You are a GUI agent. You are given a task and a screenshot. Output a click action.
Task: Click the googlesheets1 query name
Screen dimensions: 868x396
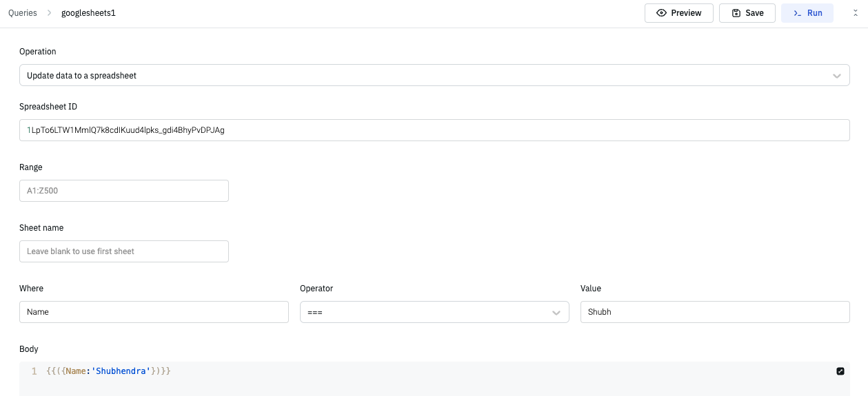tap(88, 13)
